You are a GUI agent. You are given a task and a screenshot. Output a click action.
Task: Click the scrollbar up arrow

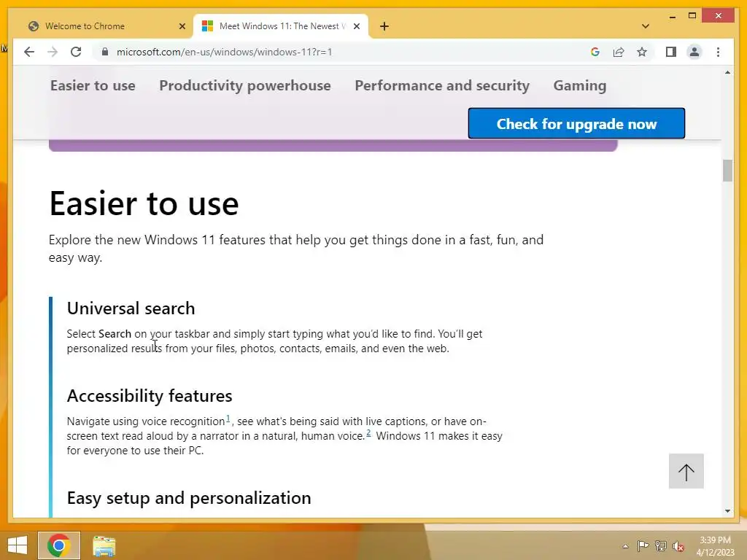pyautogui.click(x=727, y=72)
